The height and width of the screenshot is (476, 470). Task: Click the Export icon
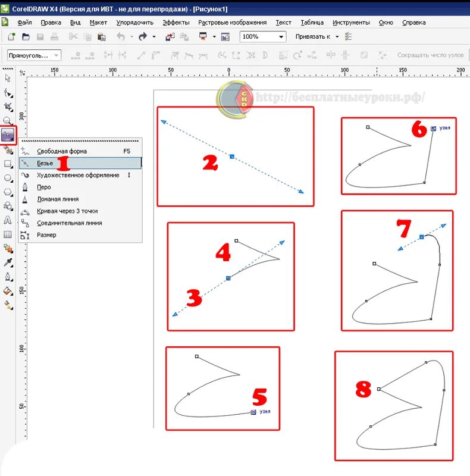(x=184, y=37)
